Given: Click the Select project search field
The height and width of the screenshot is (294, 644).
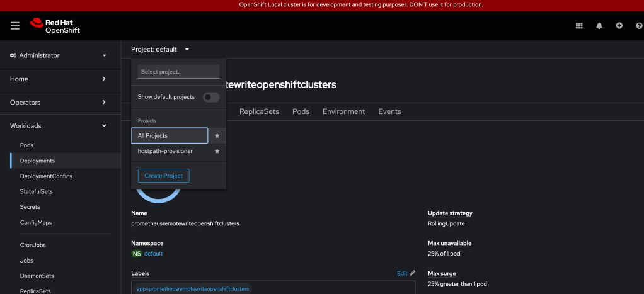Looking at the screenshot, I should 179,71.
